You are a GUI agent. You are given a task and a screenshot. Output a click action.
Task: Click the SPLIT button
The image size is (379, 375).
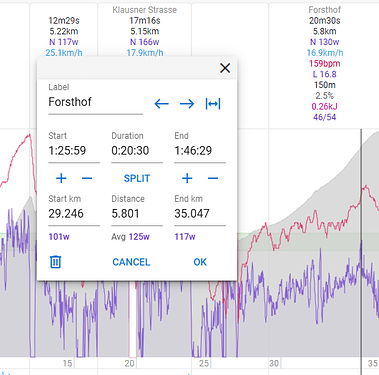coord(137,178)
